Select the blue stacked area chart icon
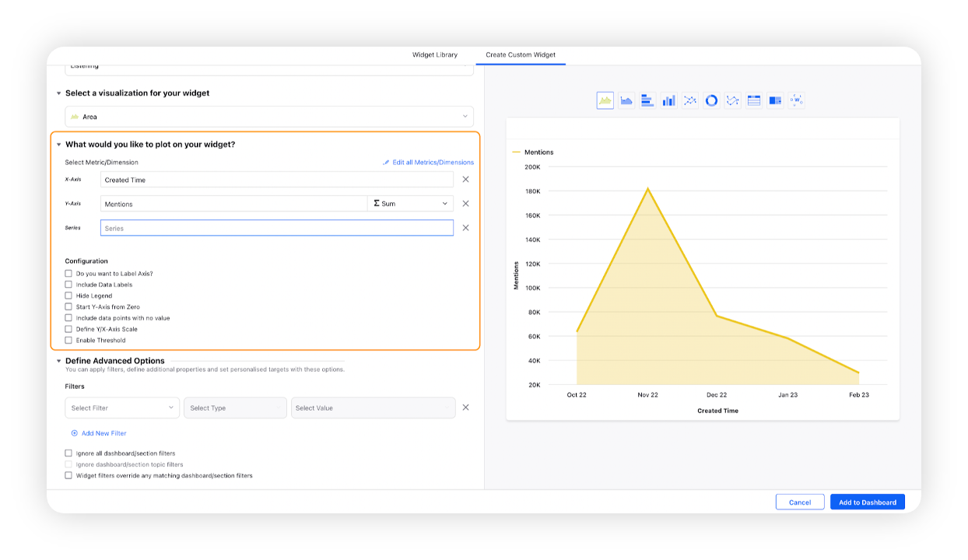The height and width of the screenshot is (560, 968). coord(626,100)
